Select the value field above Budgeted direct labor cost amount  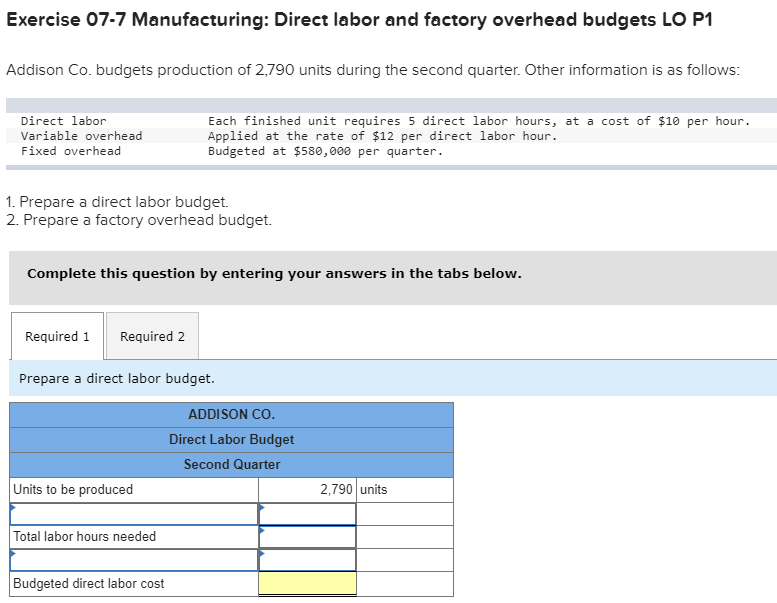point(307,560)
